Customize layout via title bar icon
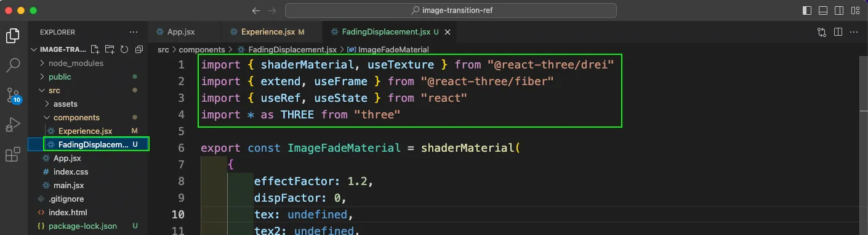The height and width of the screenshot is (235, 868). point(854,10)
